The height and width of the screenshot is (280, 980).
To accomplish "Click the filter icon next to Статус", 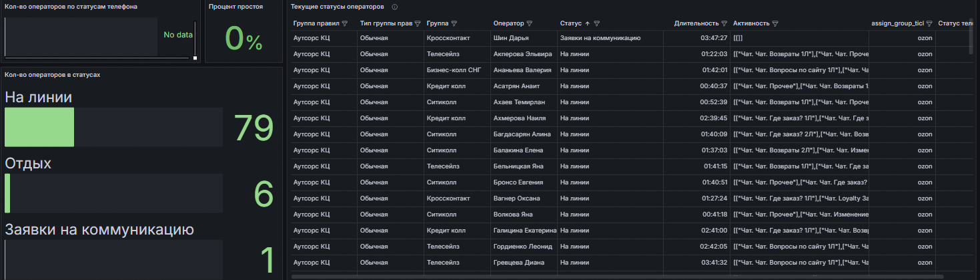I will [597, 23].
